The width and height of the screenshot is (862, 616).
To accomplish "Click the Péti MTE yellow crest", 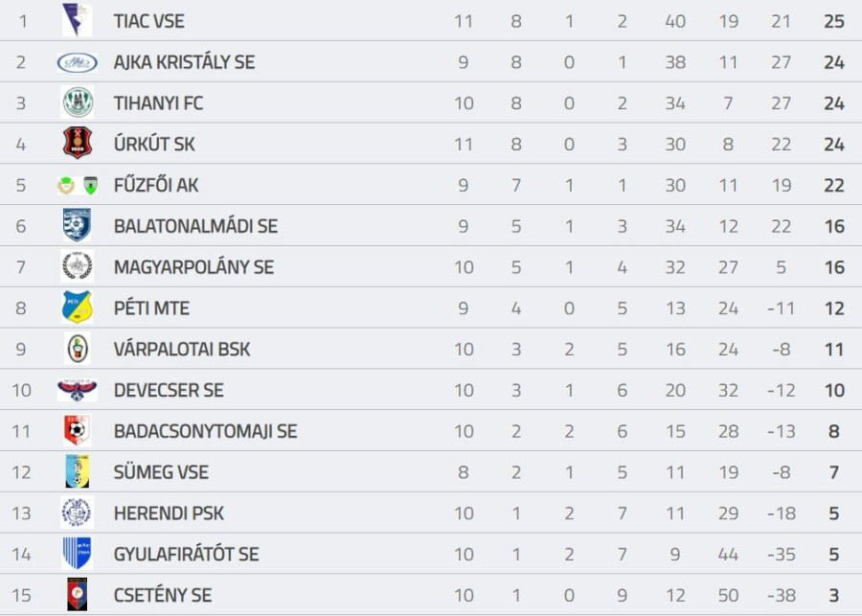I will pyautogui.click(x=77, y=308).
